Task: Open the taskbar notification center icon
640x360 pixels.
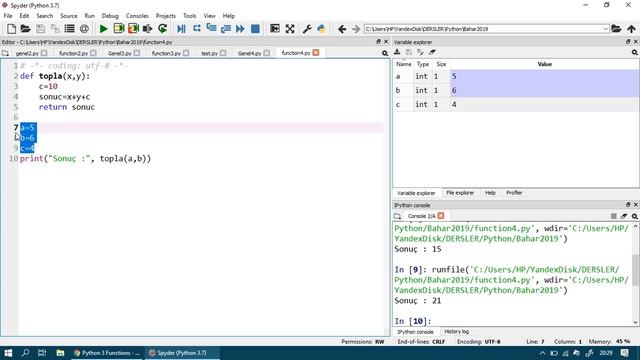Action: (x=625, y=353)
